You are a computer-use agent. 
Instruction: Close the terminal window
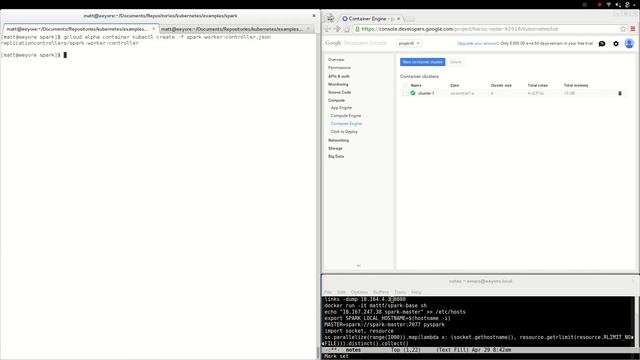coord(313,16)
